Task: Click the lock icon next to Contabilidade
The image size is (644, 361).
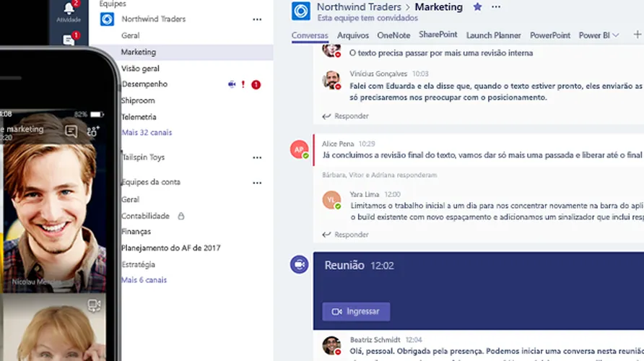Action: (x=181, y=216)
